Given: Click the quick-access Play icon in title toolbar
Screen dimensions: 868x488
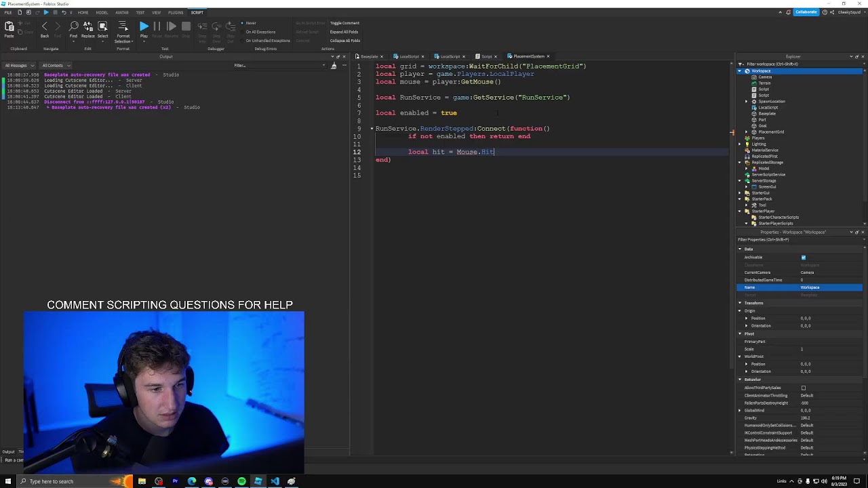Looking at the screenshot, I should click(46, 12).
